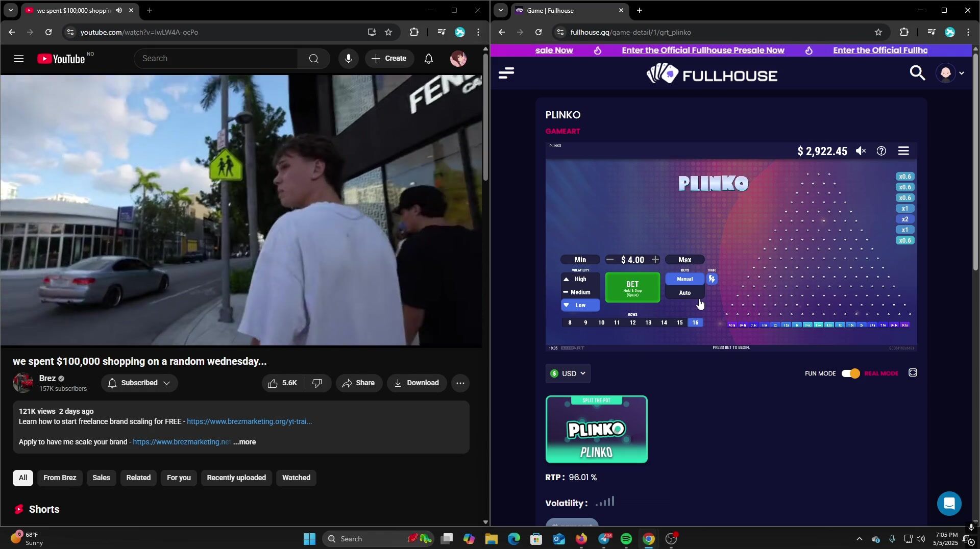Click Enter the Official Fullhouse Presale banner
Image resolution: width=980 pixels, height=549 pixels.
point(703,50)
